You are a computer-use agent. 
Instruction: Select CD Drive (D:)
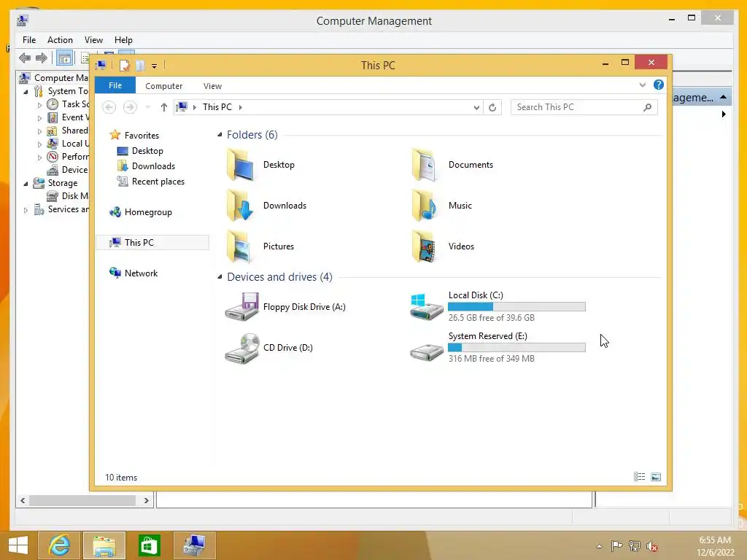point(269,348)
